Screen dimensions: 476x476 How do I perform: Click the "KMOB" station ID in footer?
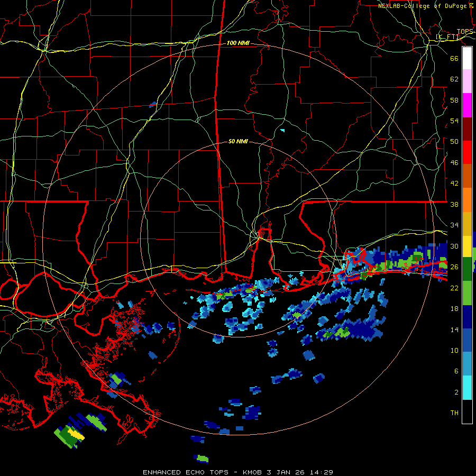click(x=253, y=472)
